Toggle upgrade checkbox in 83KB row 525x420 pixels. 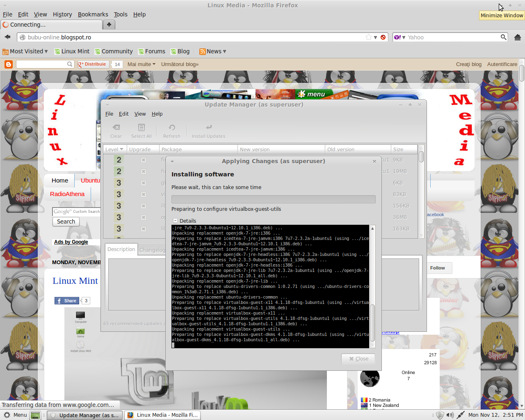click(144, 194)
